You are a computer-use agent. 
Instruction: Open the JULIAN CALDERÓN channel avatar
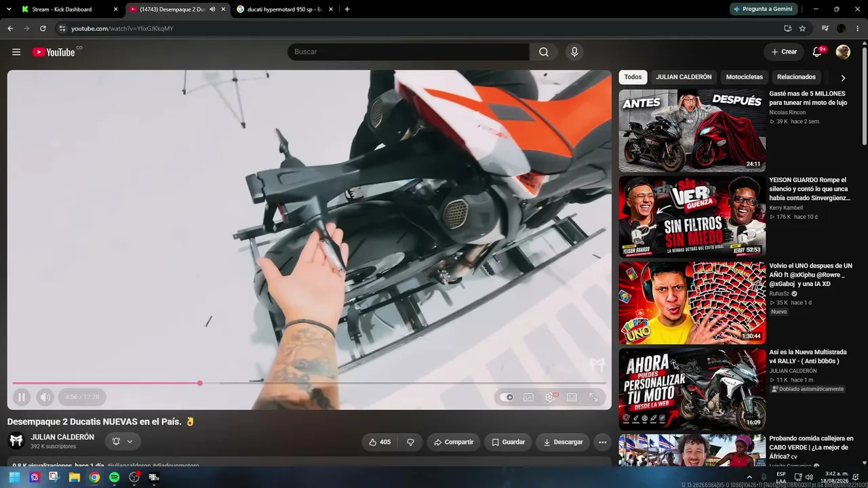tap(16, 441)
